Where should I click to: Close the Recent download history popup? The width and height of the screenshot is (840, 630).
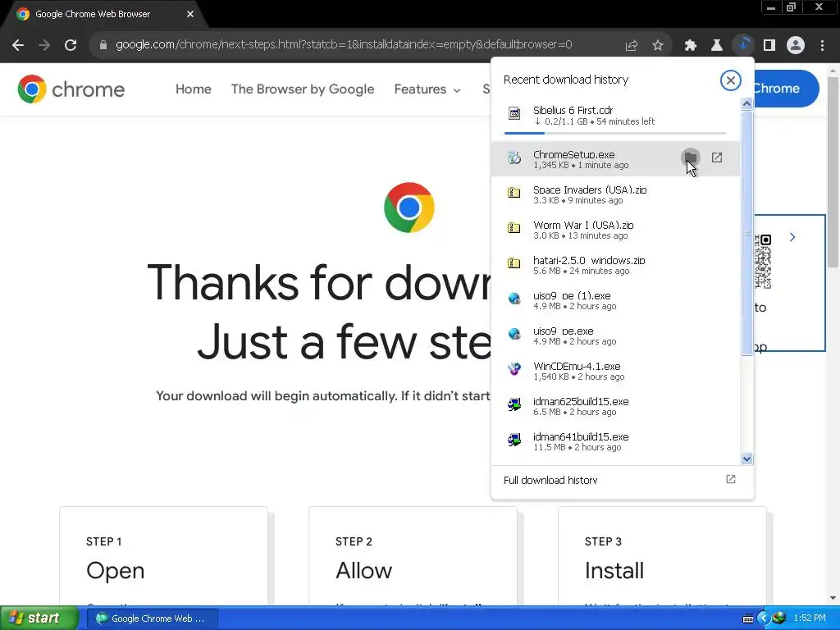[730, 80]
